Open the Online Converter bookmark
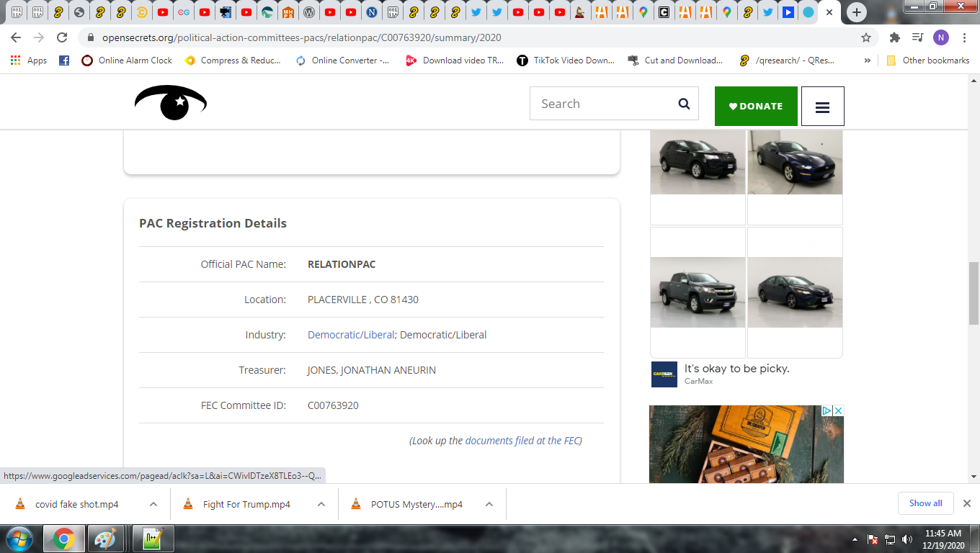Screen dimensions: 980x553 pos(342,60)
